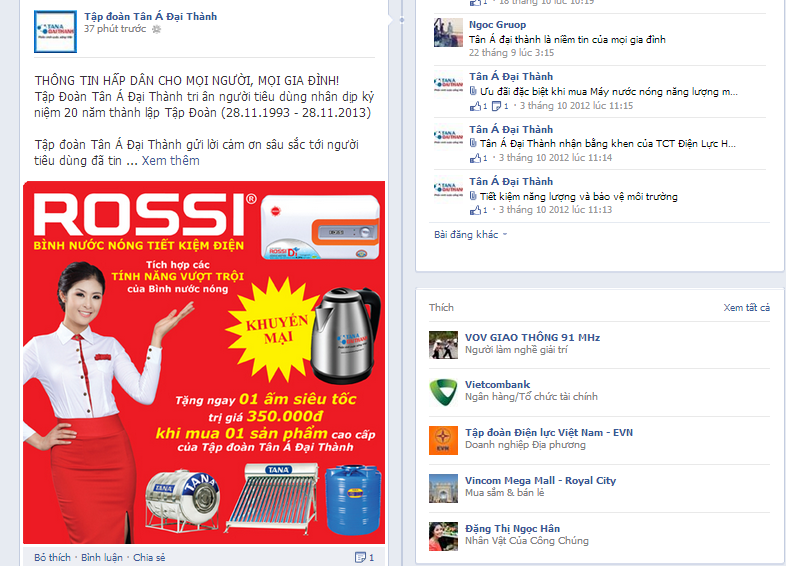Click the EVN orange logo icon
Viewport: 791px width, 568px height.
(443, 440)
